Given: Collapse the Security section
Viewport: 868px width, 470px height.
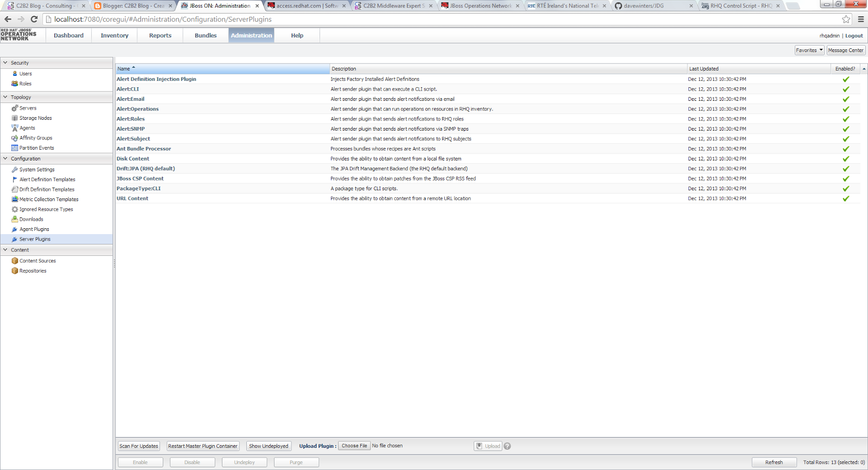Looking at the screenshot, I should point(5,63).
